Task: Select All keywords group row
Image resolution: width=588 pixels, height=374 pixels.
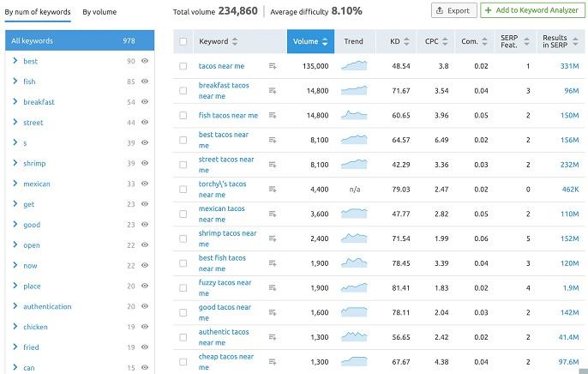Action: coord(80,40)
